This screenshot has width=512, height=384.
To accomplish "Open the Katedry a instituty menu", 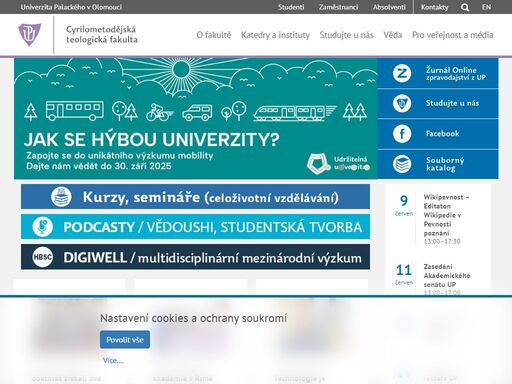I will [275, 35].
